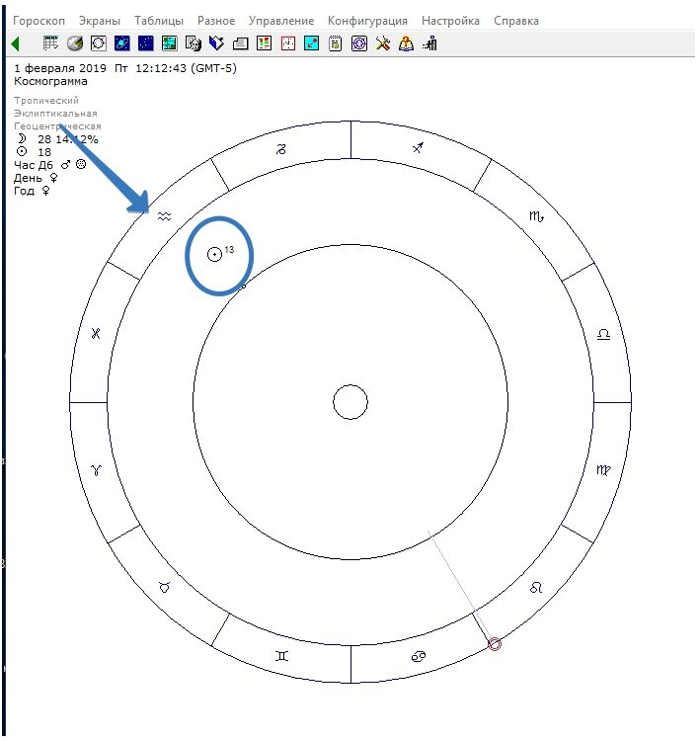Open the Управление menu
The height and width of the screenshot is (741, 700).
click(281, 21)
